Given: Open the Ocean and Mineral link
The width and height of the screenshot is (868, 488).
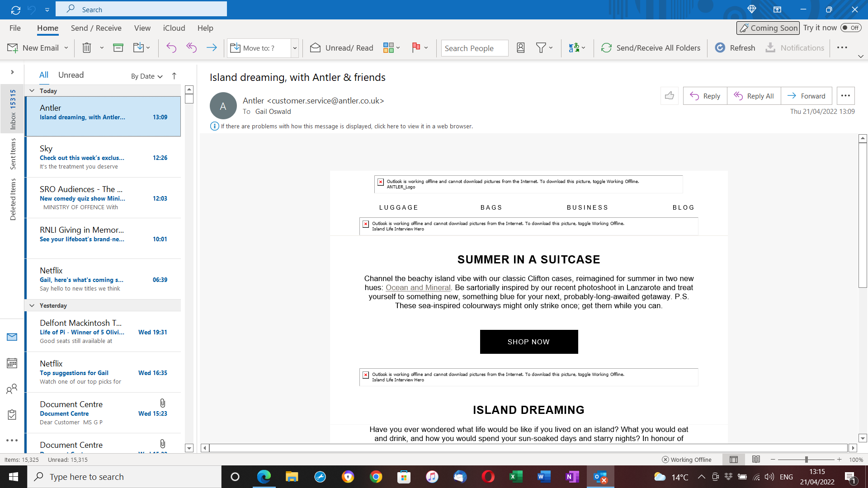Looking at the screenshot, I should click(418, 288).
